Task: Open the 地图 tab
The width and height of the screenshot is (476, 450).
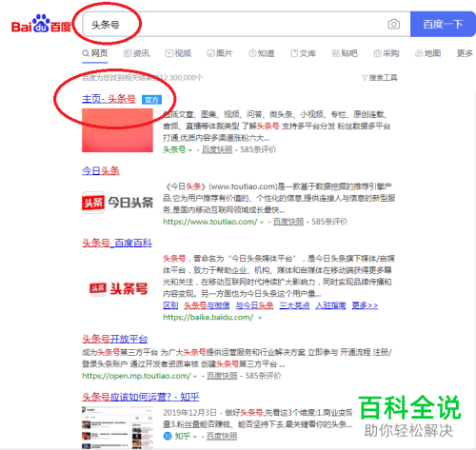Action: click(427, 53)
